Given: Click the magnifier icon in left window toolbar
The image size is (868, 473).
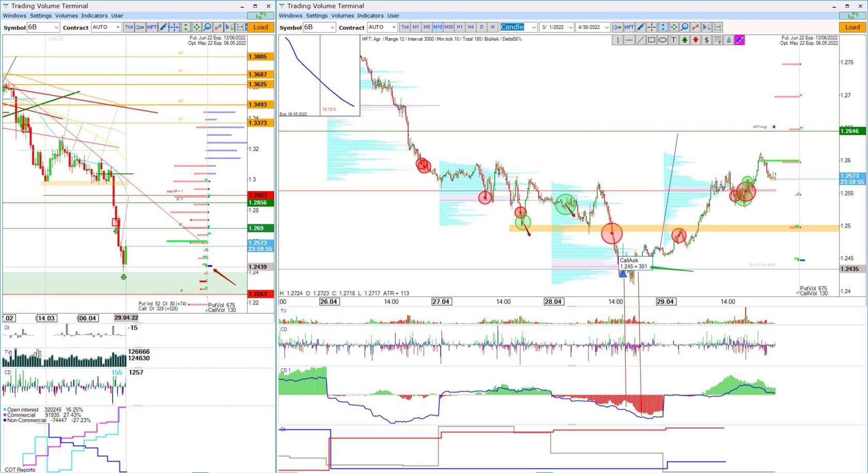Looking at the screenshot, I should click(x=207, y=27).
